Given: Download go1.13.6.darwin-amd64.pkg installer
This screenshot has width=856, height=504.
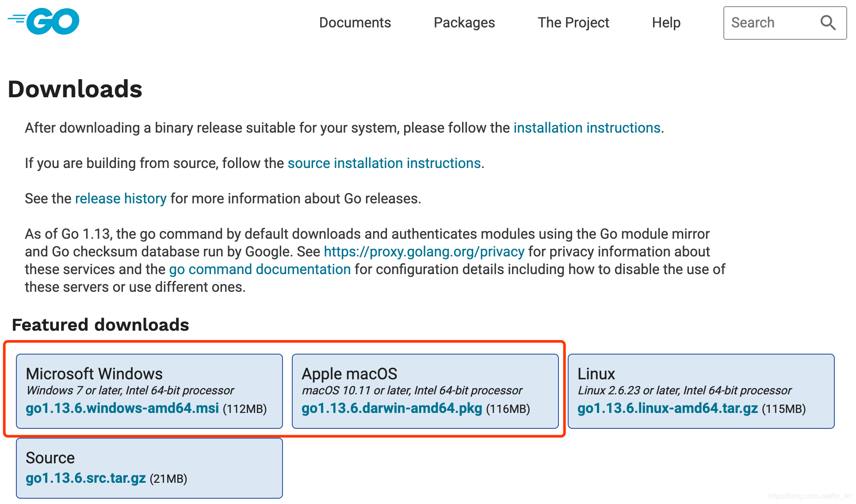Looking at the screenshot, I should (x=391, y=408).
